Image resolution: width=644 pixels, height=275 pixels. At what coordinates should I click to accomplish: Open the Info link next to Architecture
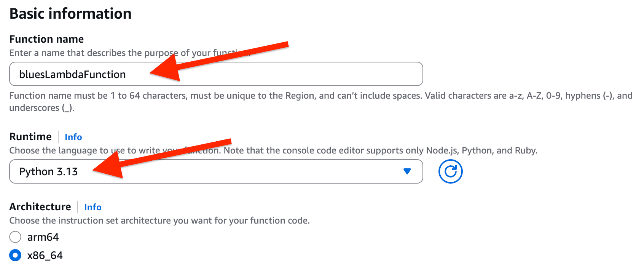click(92, 207)
